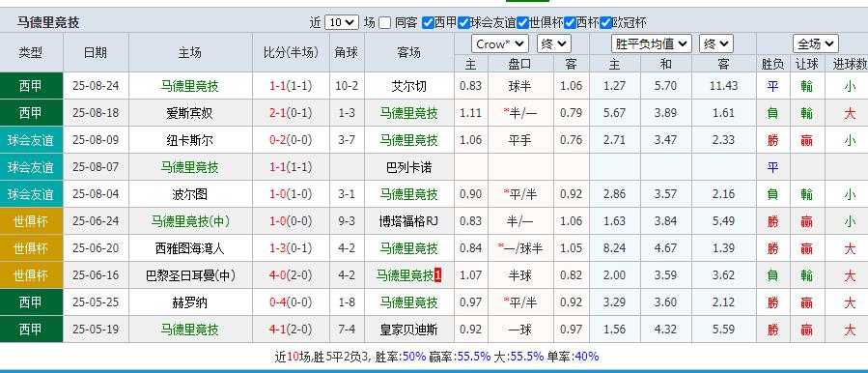Open the 2-1(0-1) score link
The image size is (868, 373).
pyautogui.click(x=291, y=113)
